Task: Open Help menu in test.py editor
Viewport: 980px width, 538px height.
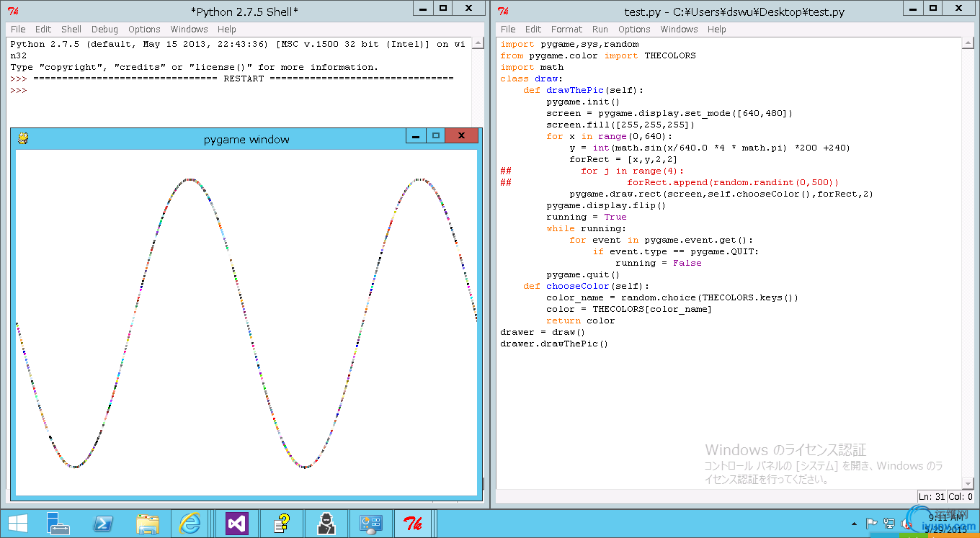Action: point(716,30)
